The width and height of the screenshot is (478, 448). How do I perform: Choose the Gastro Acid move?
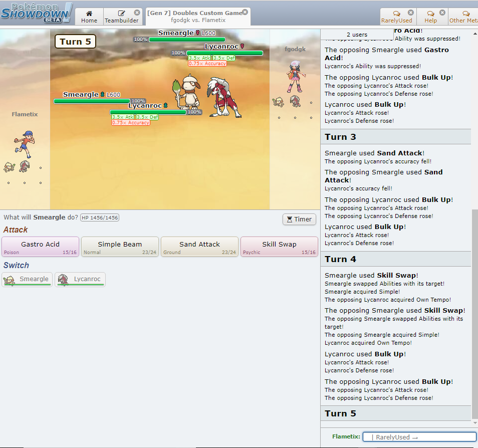40,247
